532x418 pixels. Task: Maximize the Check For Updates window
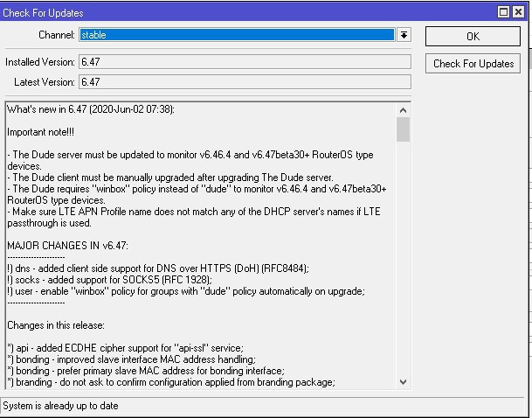click(x=503, y=12)
